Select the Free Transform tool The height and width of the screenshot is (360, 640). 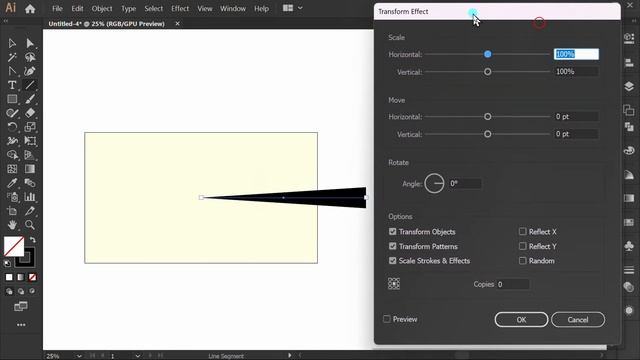pos(30,141)
